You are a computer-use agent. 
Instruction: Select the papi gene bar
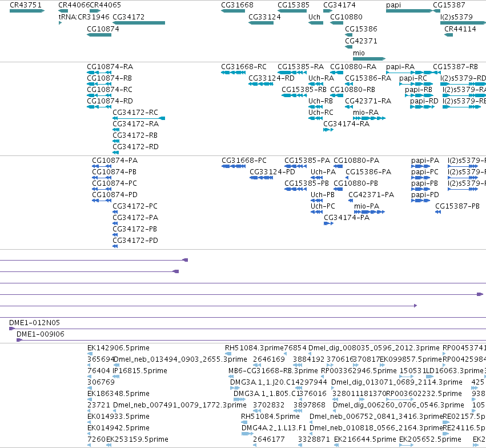point(409,11)
